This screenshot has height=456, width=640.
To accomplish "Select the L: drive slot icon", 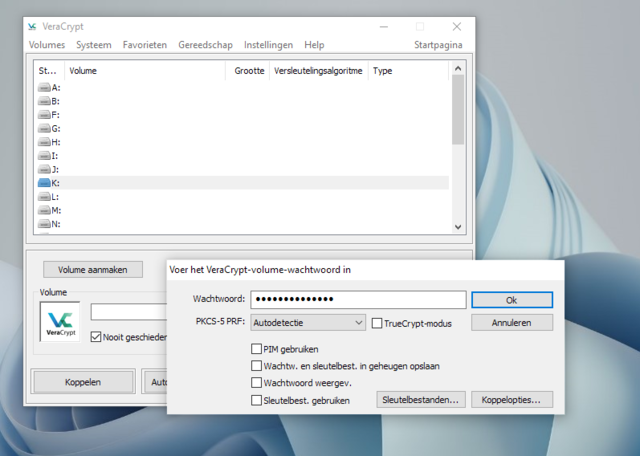I will pos(44,197).
